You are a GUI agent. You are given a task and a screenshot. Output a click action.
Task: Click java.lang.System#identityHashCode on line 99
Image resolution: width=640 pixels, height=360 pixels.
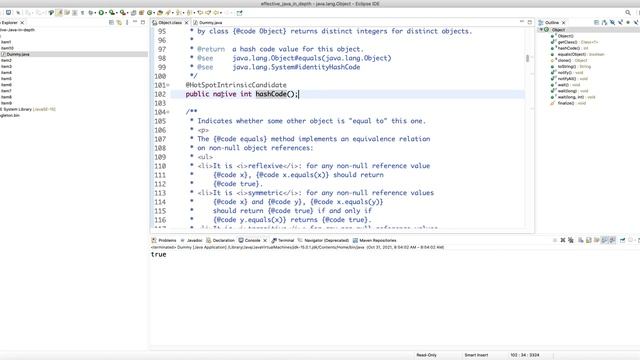pos(296,67)
